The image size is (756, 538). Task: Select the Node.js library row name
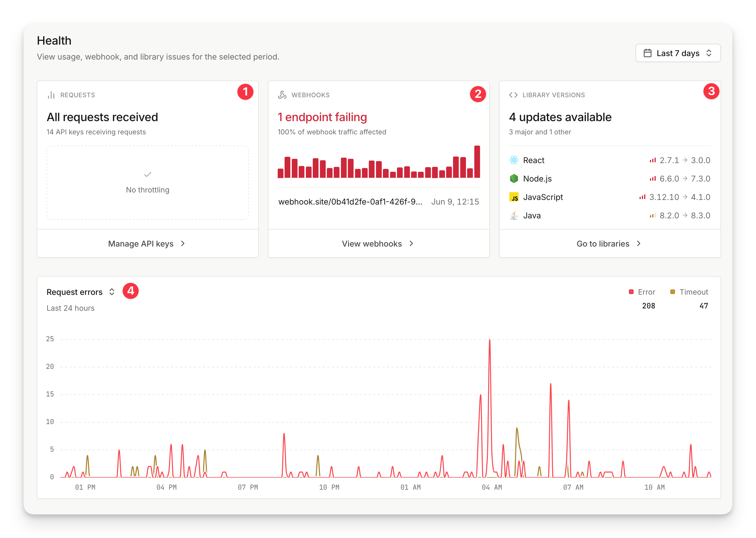click(x=537, y=179)
